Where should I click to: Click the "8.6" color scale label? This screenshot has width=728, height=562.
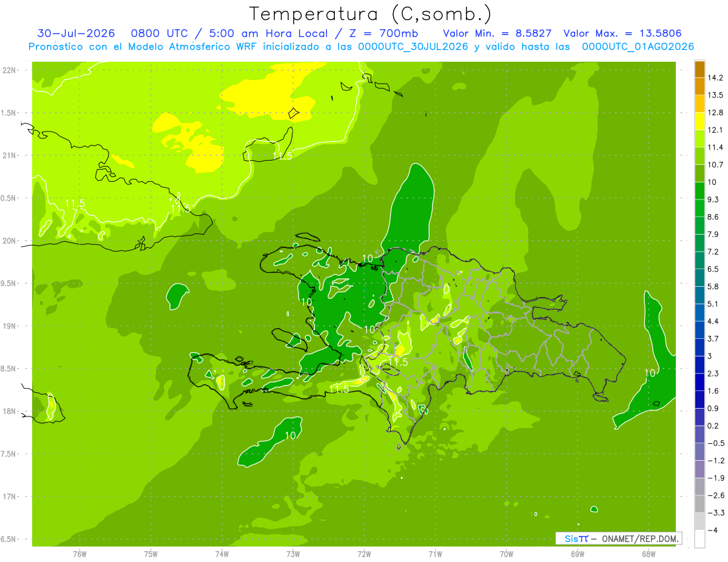(713, 217)
